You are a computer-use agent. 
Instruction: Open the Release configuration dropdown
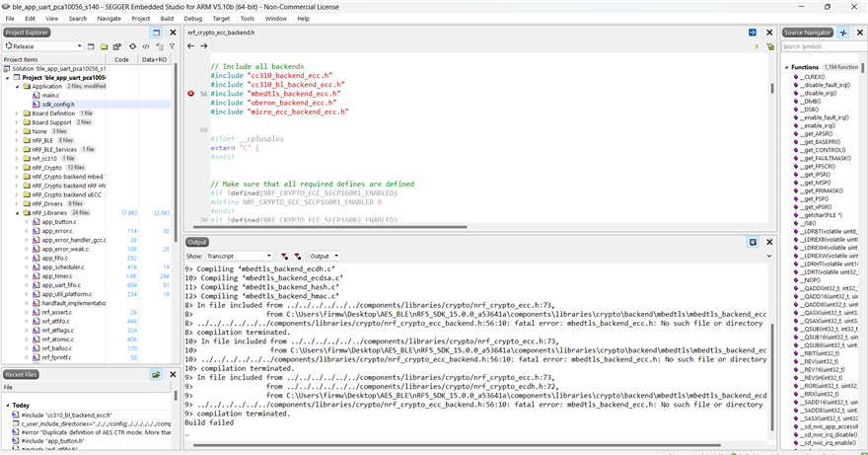click(x=43, y=46)
